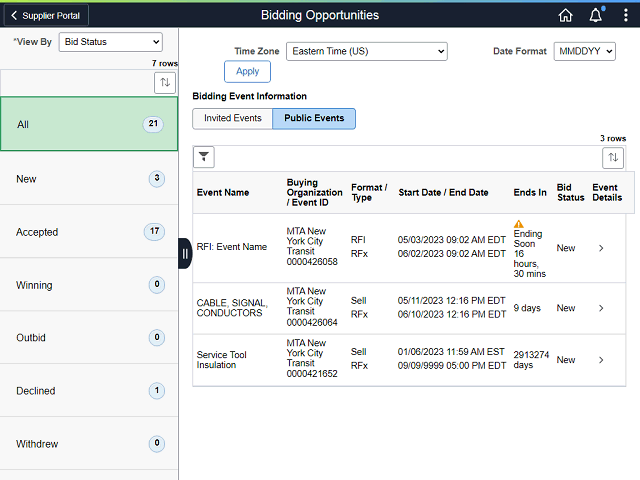The height and width of the screenshot is (480, 640).
Task: Open the Home icon
Action: 565,16
